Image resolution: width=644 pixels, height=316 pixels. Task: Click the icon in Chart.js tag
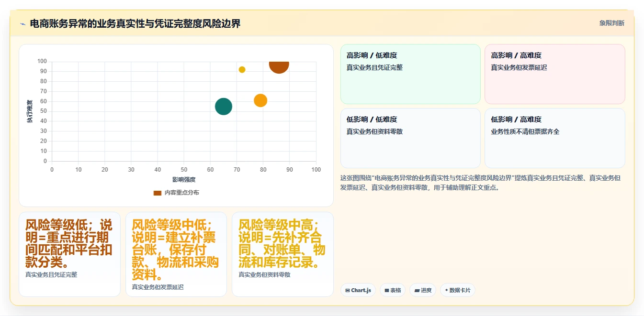coord(348,290)
